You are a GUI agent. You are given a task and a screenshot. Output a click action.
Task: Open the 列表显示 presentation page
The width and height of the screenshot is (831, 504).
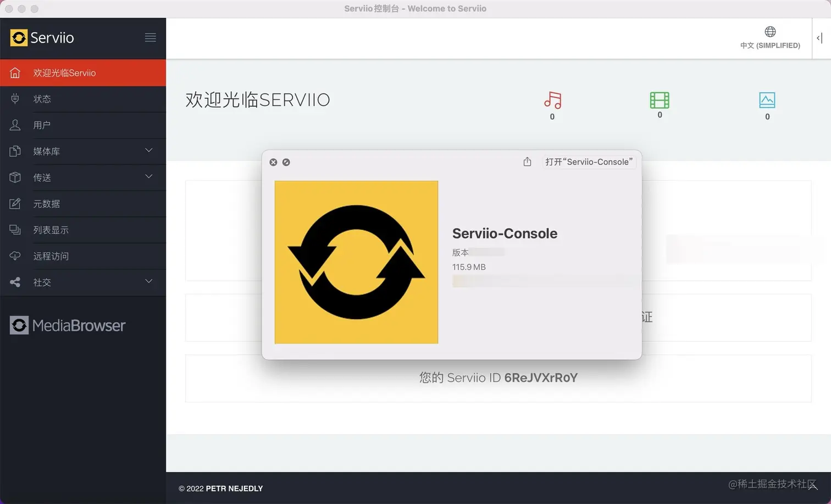(83, 230)
